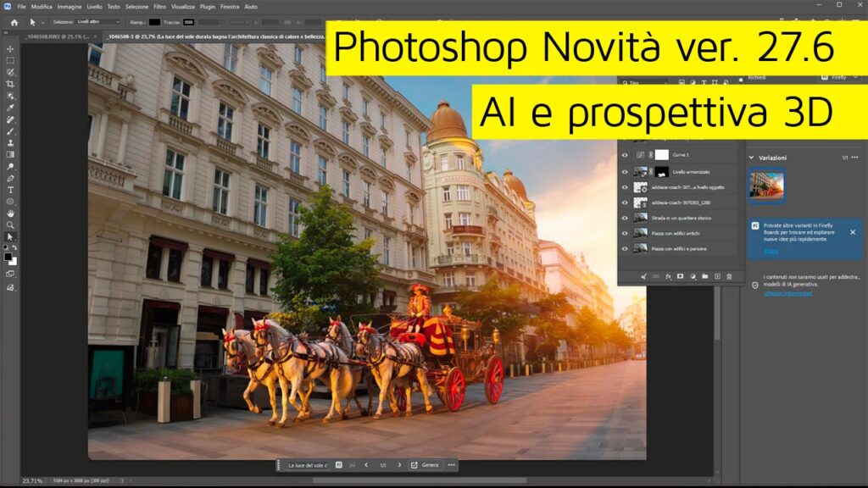This screenshot has width=868, height=488.
Task: Open the Filtro menu
Action: (x=159, y=7)
